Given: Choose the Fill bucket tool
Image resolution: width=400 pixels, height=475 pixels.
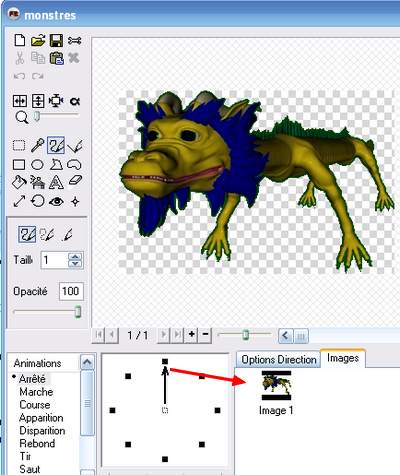Looking at the screenshot, I should [19, 182].
